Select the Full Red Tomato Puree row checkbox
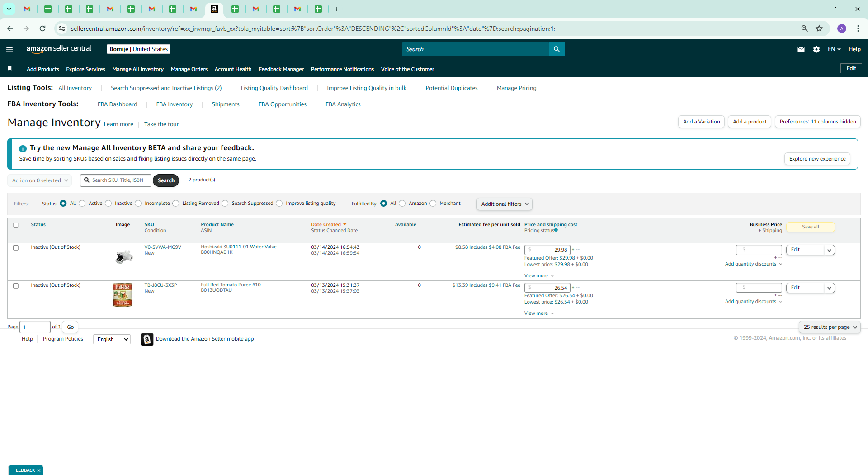 click(x=16, y=286)
